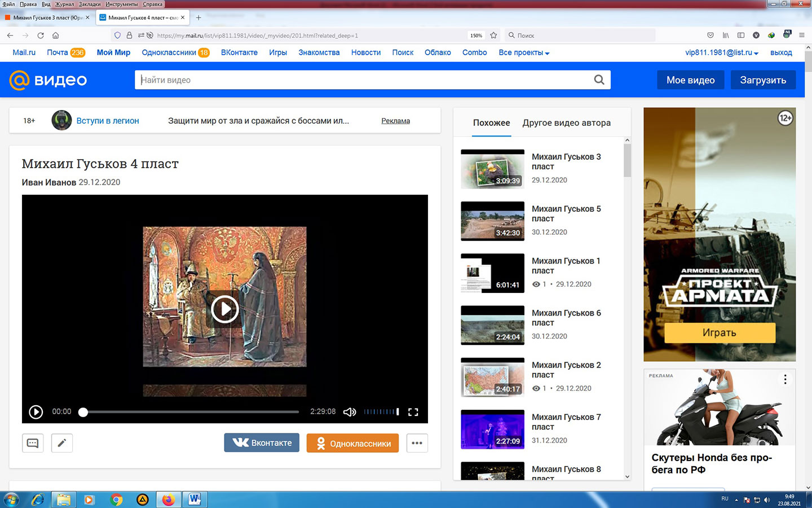The height and width of the screenshot is (508, 812).
Task: Open more options three-dots button below video
Action: tap(417, 443)
